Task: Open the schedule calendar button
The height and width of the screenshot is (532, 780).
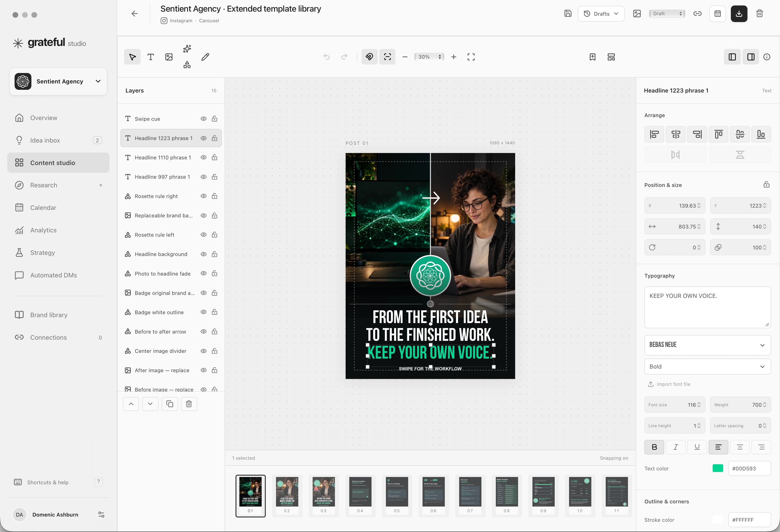Action: pyautogui.click(x=718, y=14)
